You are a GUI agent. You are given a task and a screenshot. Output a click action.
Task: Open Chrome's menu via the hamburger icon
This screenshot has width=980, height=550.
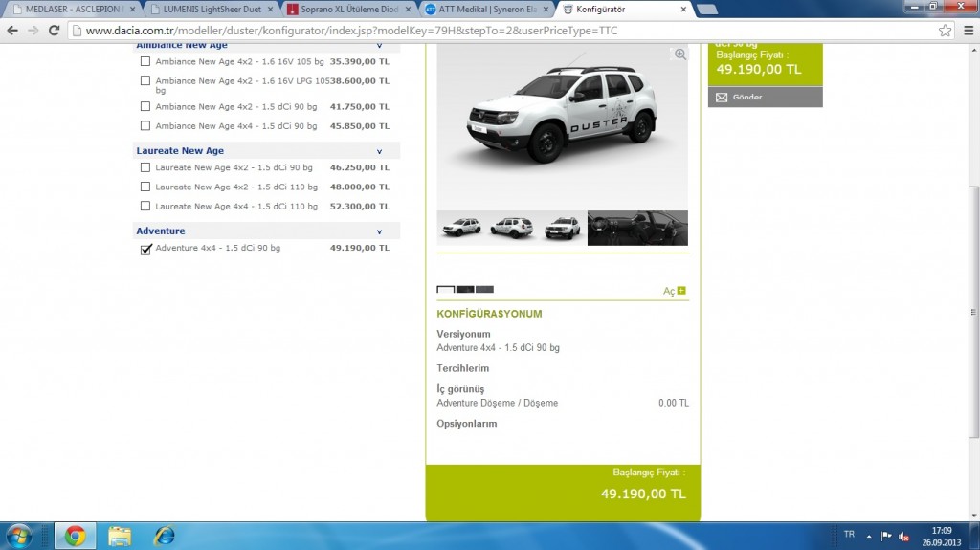[x=966, y=31]
